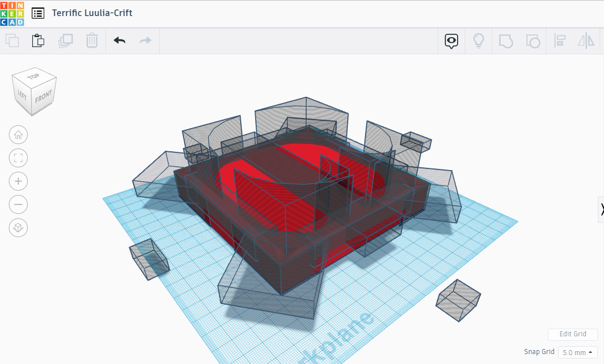The image size is (604, 364).
Task: Click the Tinkercad logo
Action: click(12, 13)
